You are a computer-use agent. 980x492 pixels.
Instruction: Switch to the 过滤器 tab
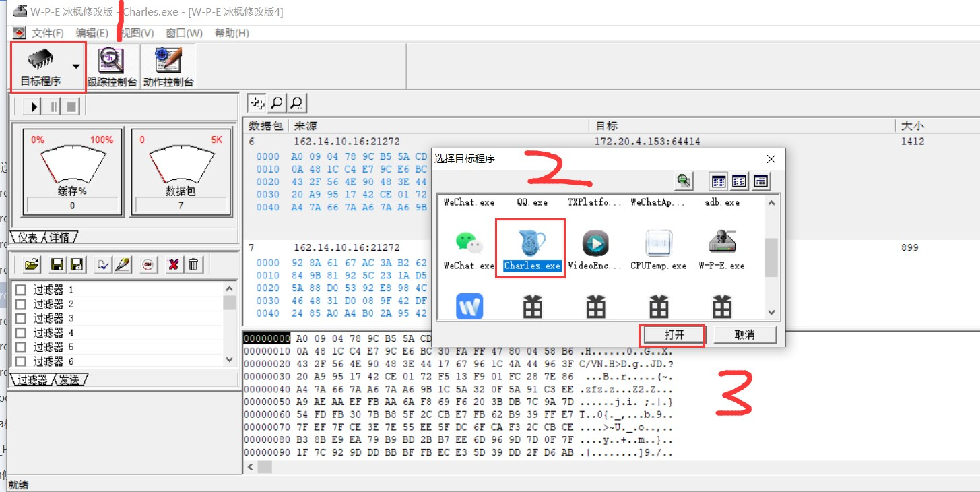point(32,380)
